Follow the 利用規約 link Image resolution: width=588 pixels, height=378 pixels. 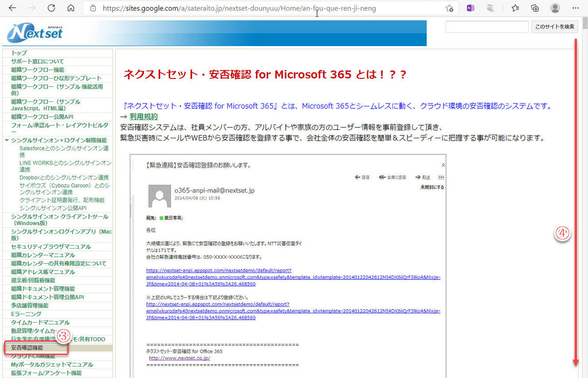click(144, 117)
